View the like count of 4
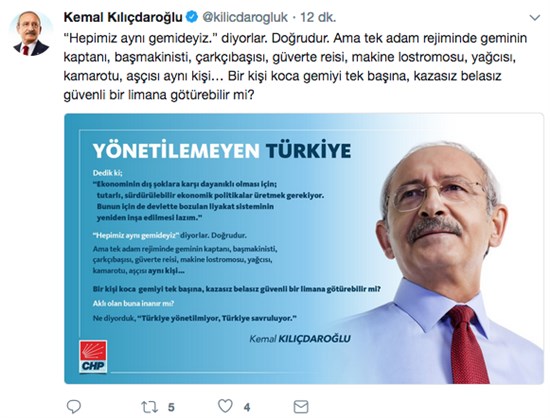 point(247,407)
